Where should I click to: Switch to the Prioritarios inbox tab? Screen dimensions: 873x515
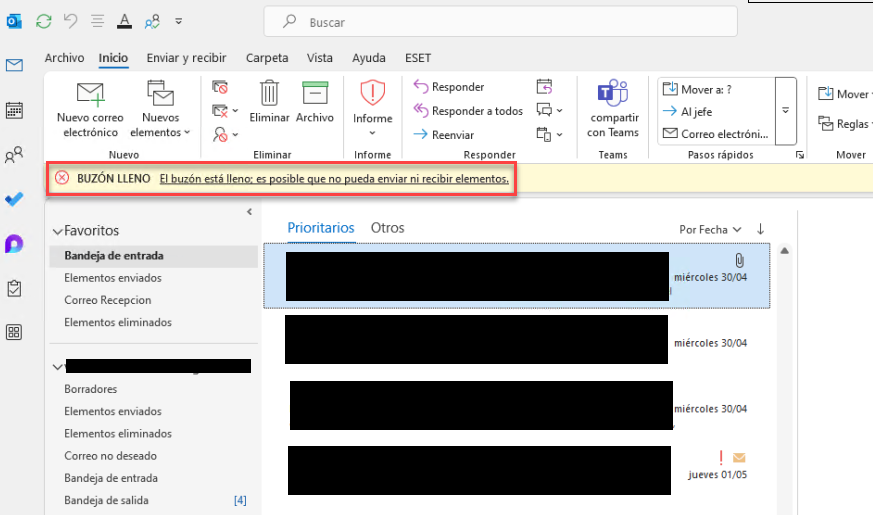pyautogui.click(x=320, y=228)
